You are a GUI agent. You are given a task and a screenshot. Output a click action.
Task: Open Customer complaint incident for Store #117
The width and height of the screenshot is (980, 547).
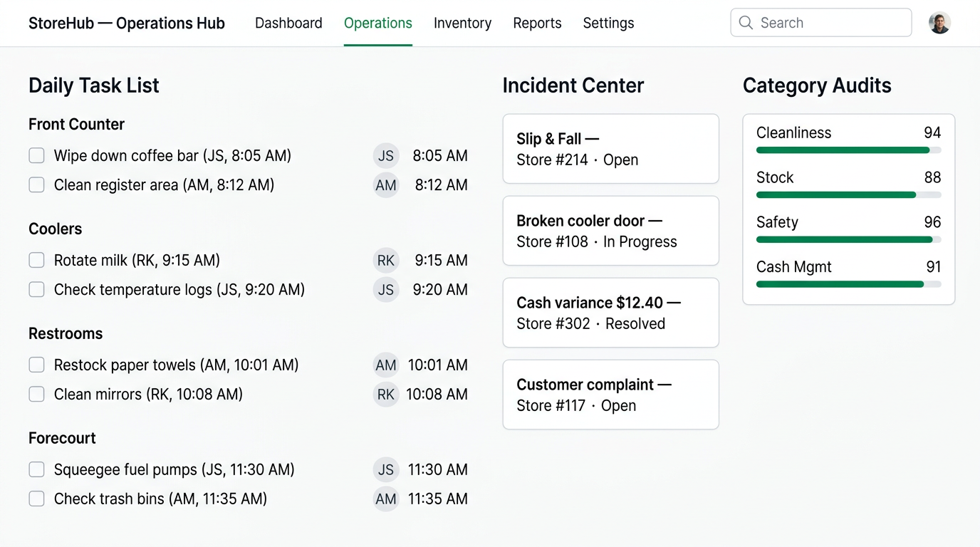(611, 395)
